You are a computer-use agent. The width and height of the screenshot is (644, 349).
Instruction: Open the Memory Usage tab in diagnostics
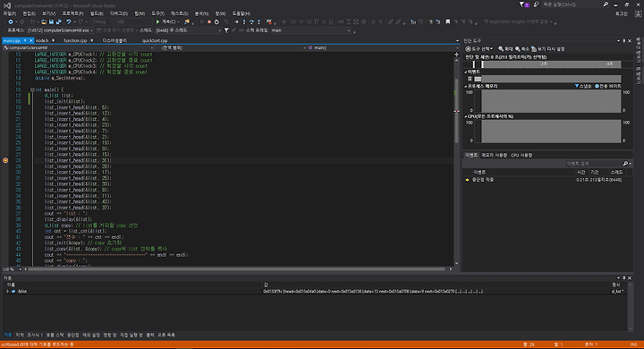click(494, 155)
